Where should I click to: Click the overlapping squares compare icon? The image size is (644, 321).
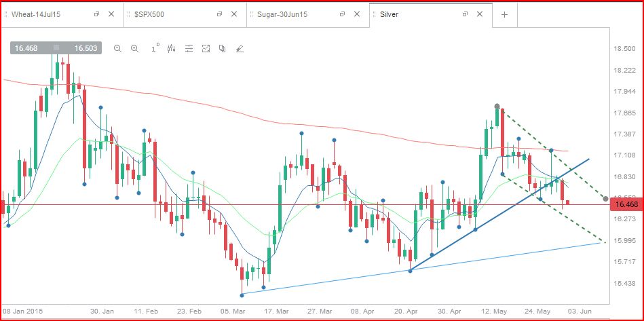(x=222, y=48)
